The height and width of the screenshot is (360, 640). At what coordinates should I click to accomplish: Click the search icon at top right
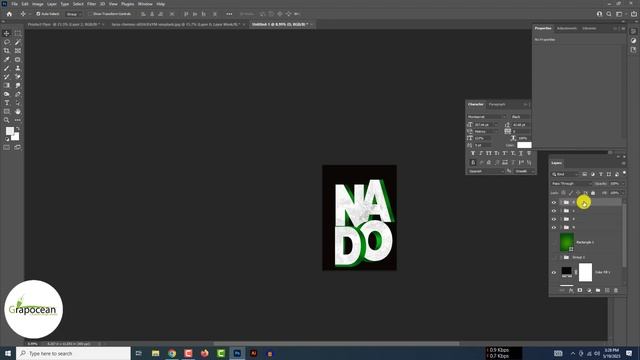(x=609, y=14)
